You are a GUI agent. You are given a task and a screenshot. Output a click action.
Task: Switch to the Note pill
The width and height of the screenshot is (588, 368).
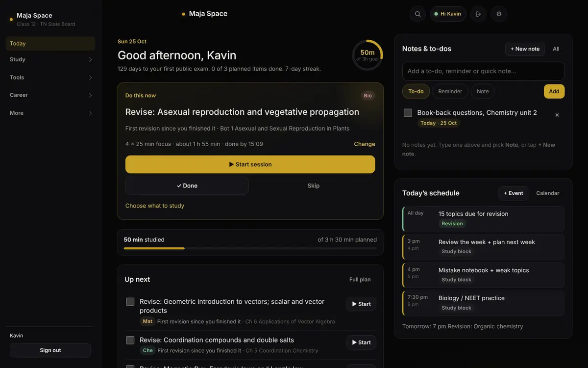pyautogui.click(x=483, y=91)
